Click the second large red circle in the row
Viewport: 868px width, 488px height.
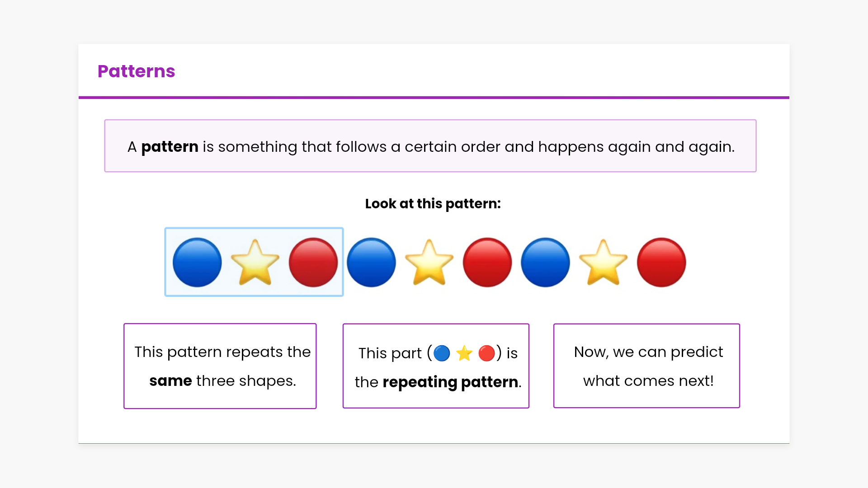pos(487,263)
